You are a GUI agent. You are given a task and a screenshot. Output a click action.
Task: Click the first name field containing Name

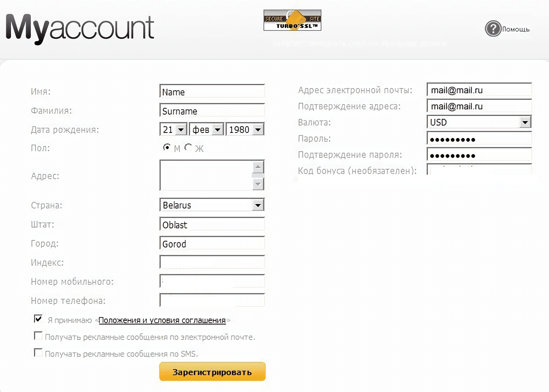(x=212, y=92)
